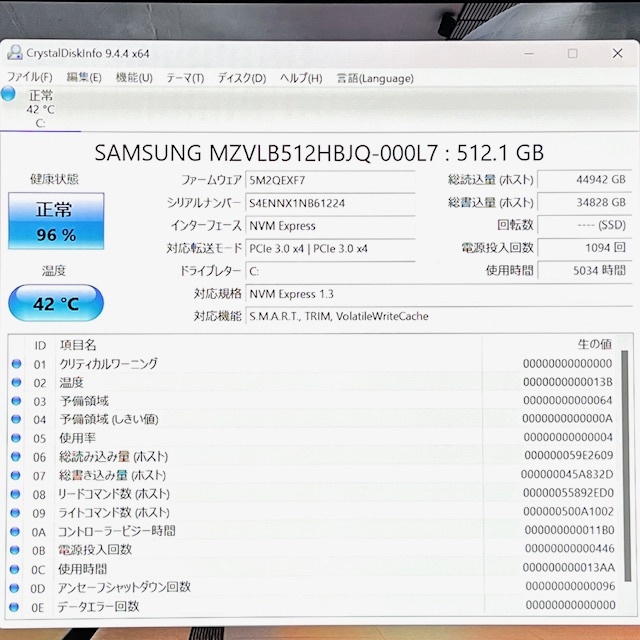Click the interface field NVM Express
Screen dimensions: 640x640
tap(330, 226)
